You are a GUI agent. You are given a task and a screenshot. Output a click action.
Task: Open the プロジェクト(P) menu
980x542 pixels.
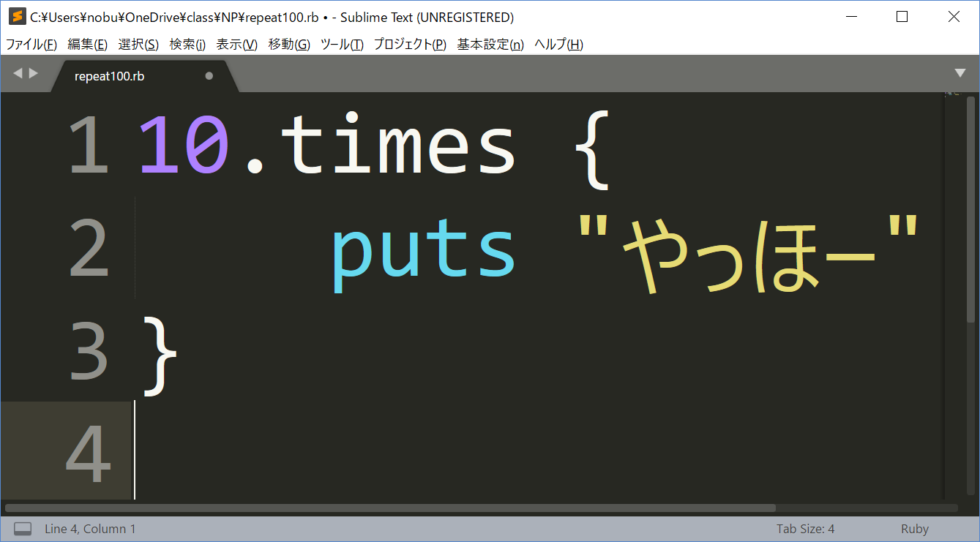click(410, 45)
